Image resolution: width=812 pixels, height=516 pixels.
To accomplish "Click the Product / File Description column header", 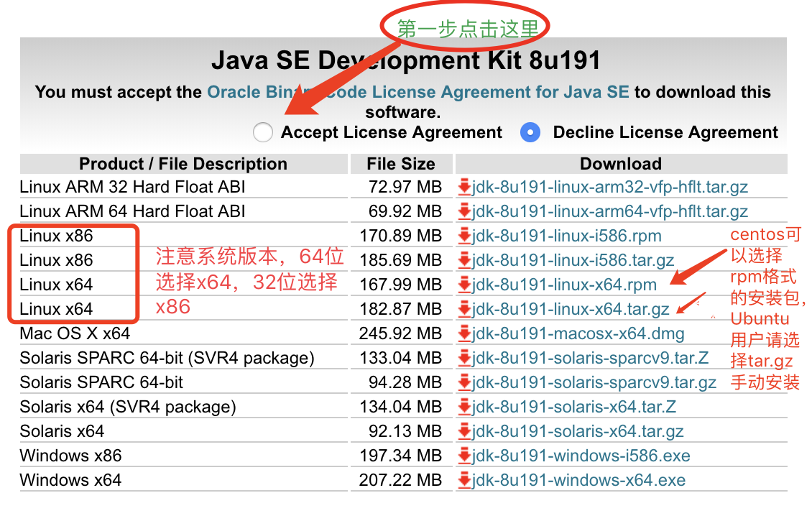I will click(x=183, y=164).
